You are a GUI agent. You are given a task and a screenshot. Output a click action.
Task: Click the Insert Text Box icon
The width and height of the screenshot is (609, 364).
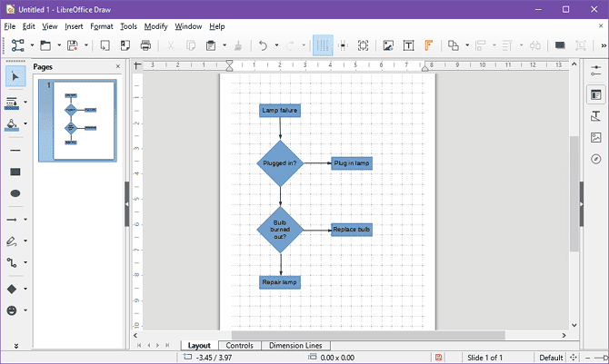point(408,45)
